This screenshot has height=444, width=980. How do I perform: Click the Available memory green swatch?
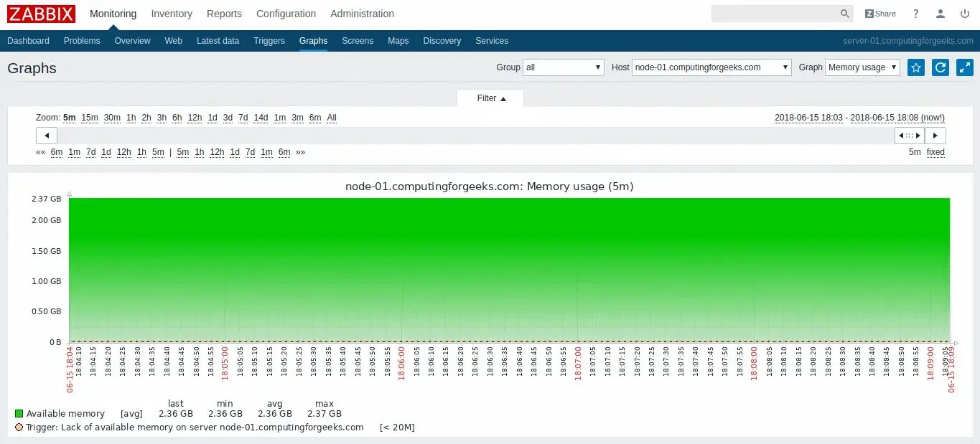pyautogui.click(x=19, y=414)
